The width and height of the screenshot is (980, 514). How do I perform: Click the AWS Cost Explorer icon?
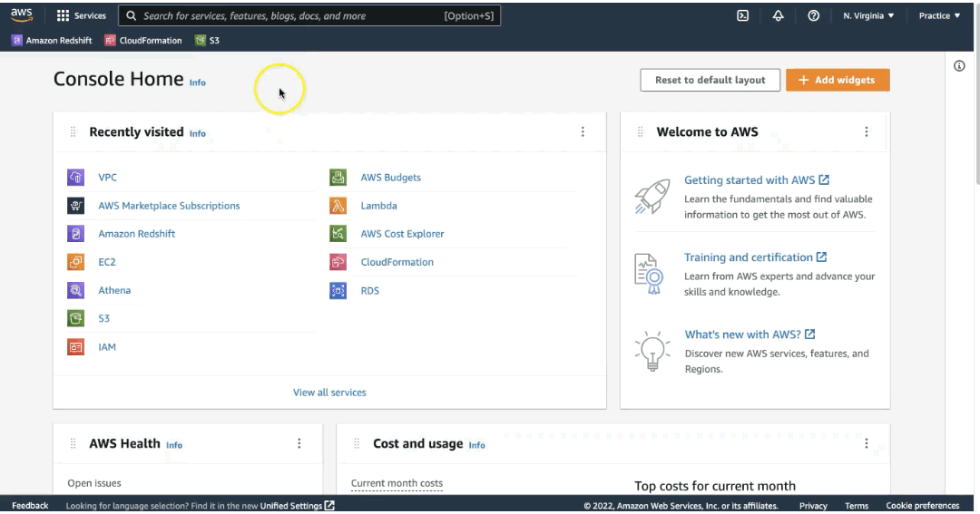point(338,234)
